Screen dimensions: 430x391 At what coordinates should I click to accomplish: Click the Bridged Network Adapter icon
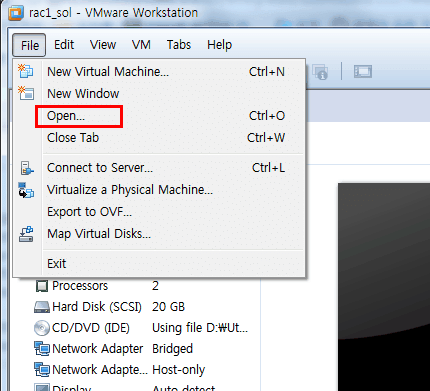tap(42, 349)
